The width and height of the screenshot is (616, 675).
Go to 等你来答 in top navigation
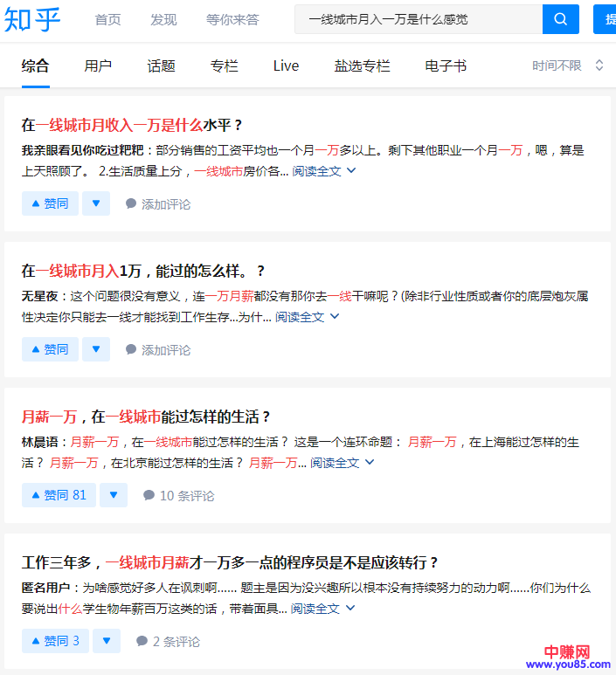pyautogui.click(x=232, y=19)
